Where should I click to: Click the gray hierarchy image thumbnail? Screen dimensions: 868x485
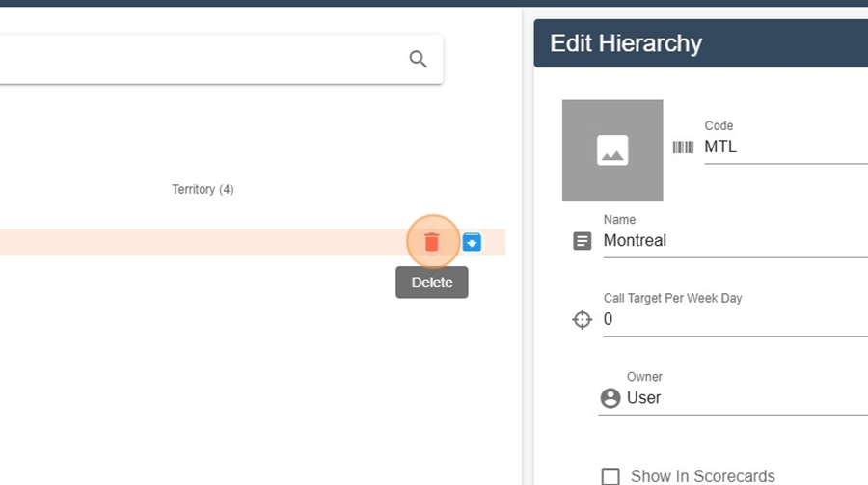(612, 150)
